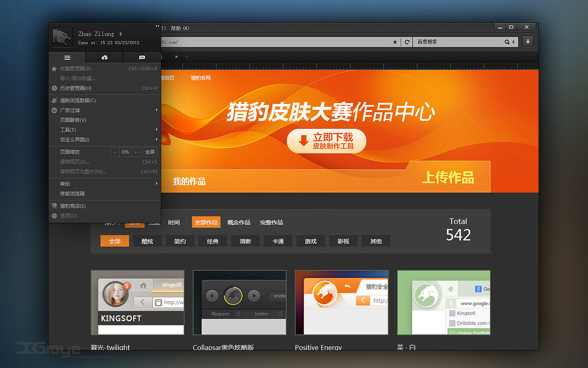Select the 经典 category button
Screen dimensions: 588x368
click(x=213, y=241)
